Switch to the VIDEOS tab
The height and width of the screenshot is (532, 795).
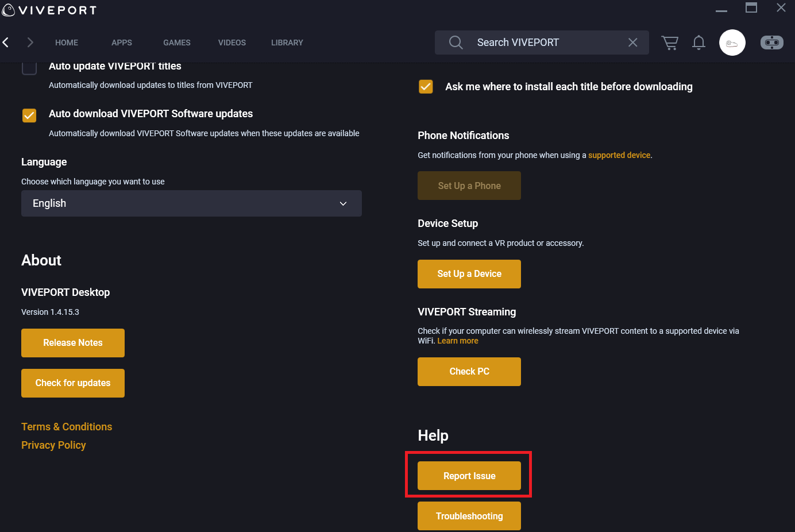coord(232,43)
